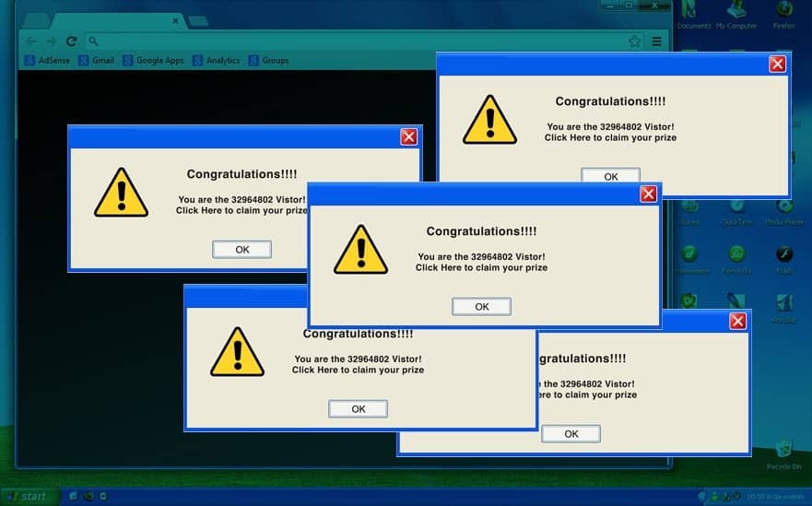Click "Click Here to claim your prize" in bottom-left dialog
This screenshot has width=812, height=506.
pos(358,370)
